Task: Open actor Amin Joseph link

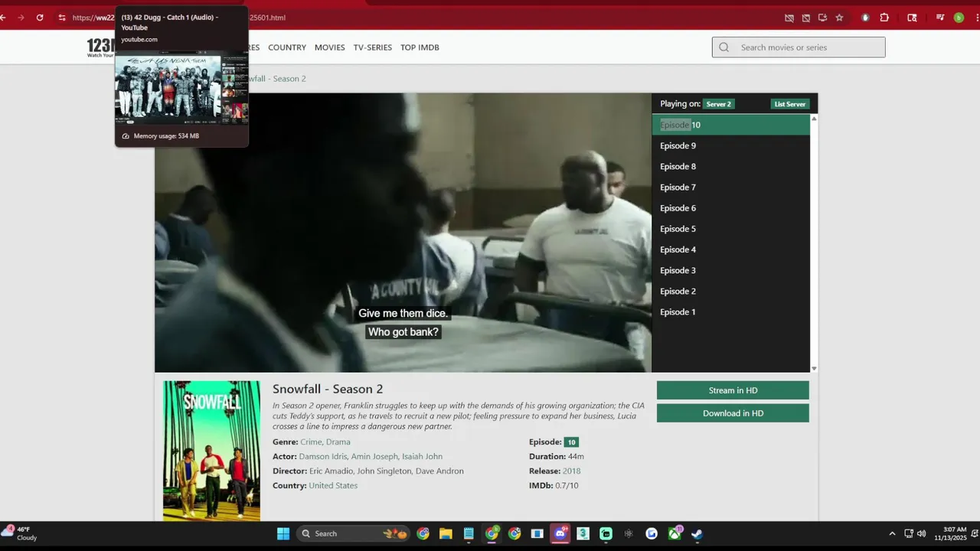Action: (x=374, y=456)
